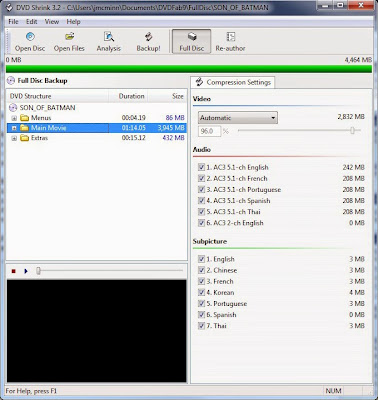This screenshot has width=378, height=400.
Task: Click the Compression Settings tab icon
Action: point(199,82)
